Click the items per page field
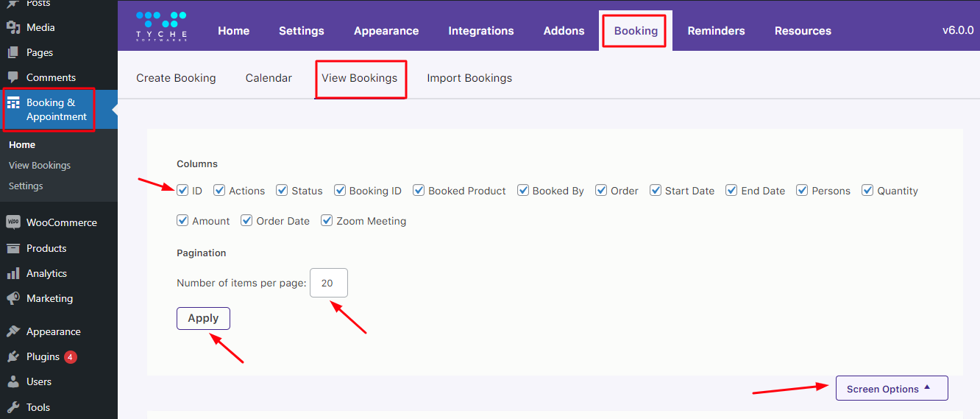The image size is (980, 419). tap(328, 283)
